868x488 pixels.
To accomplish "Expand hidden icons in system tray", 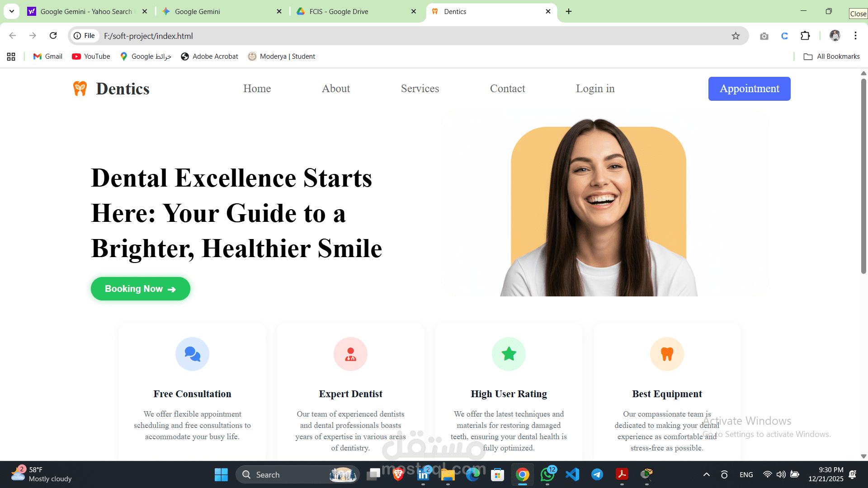I will [x=706, y=474].
